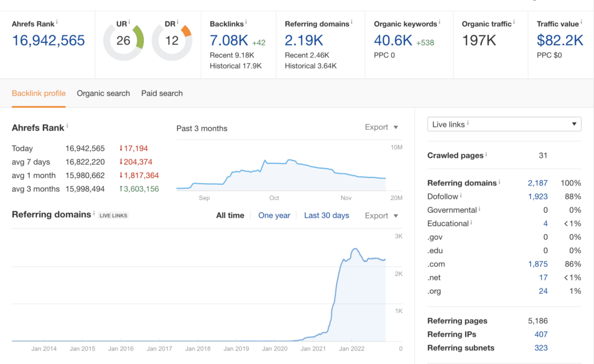This screenshot has height=364, width=594.
Task: Switch to Backlink profile tab
Action: (x=39, y=93)
